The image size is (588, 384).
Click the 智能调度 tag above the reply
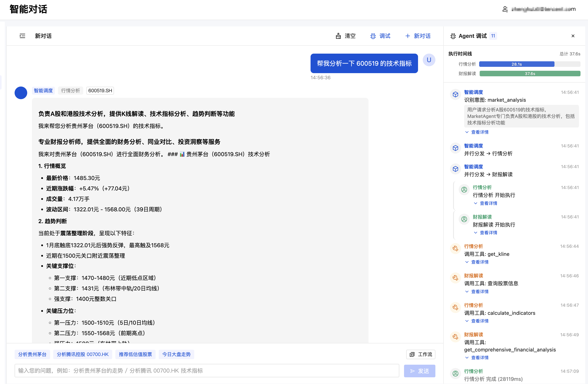pos(43,91)
